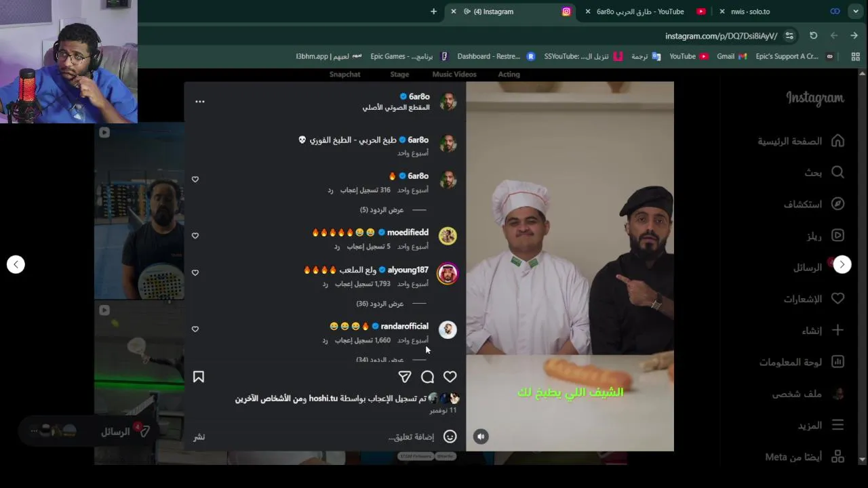Reply to the moedifiedd comment

tap(337, 247)
